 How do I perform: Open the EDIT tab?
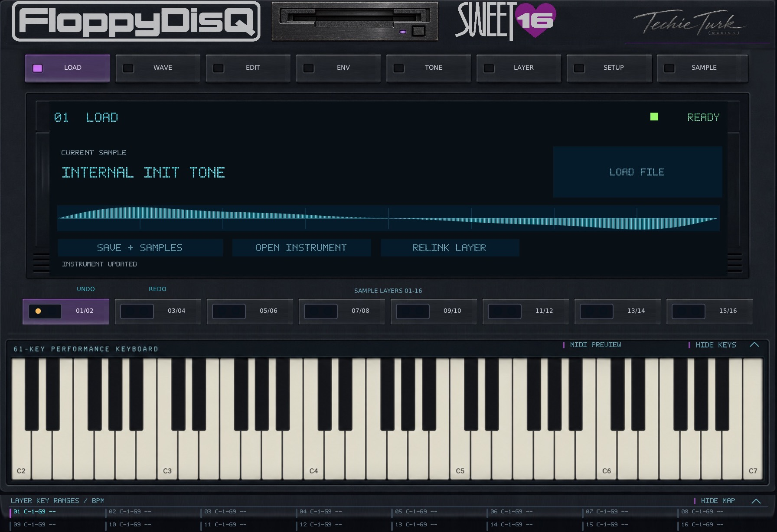[x=248, y=68]
